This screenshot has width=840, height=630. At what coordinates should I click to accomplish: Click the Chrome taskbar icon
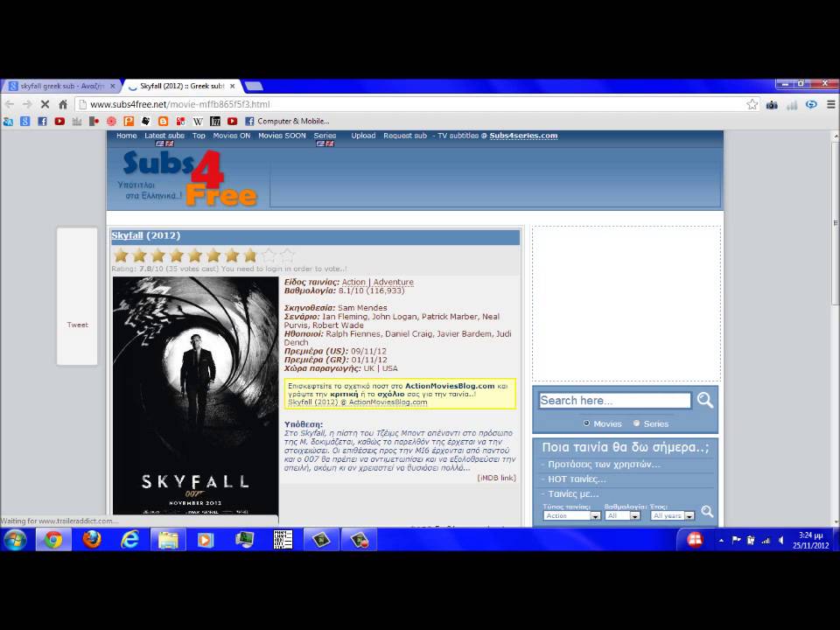pyautogui.click(x=53, y=540)
